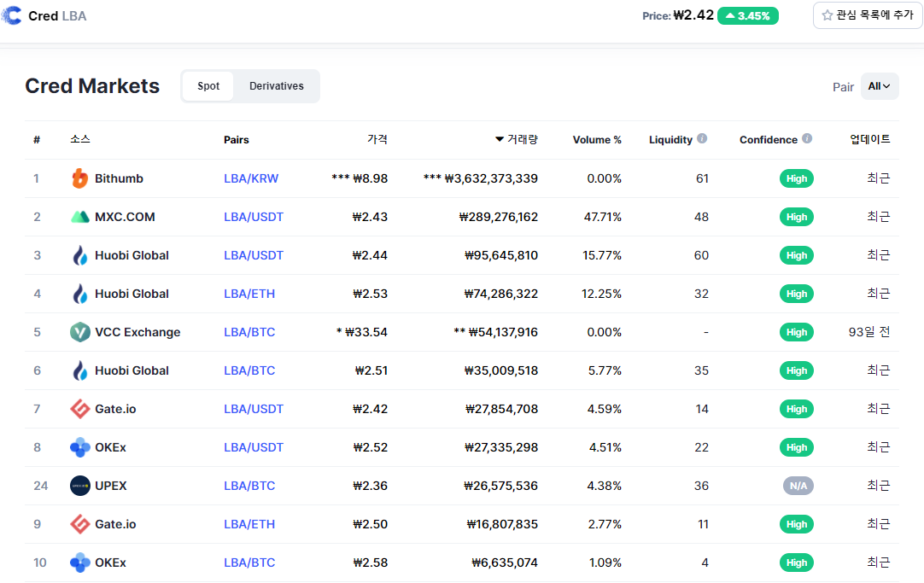Screen dimensions: 924x583
Task: Click the ₩33.54 price value
Action: pyautogui.click(x=366, y=332)
